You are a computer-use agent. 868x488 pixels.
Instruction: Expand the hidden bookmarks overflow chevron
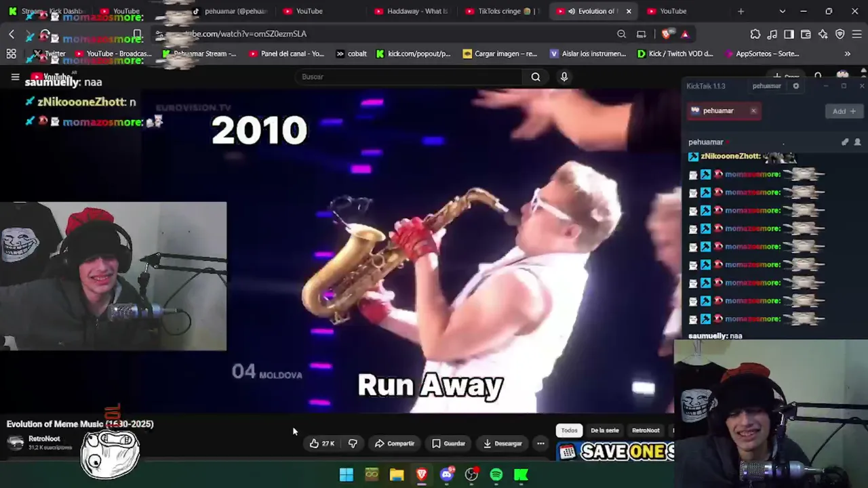848,54
